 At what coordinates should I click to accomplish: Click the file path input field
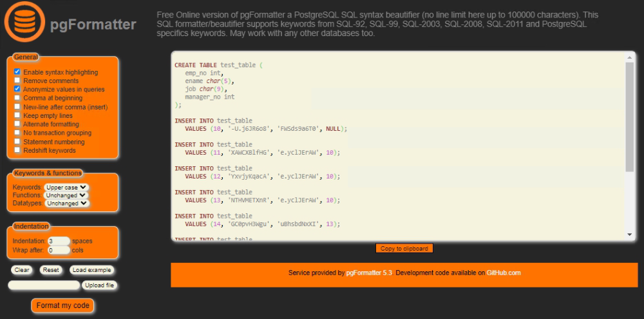[x=44, y=285]
